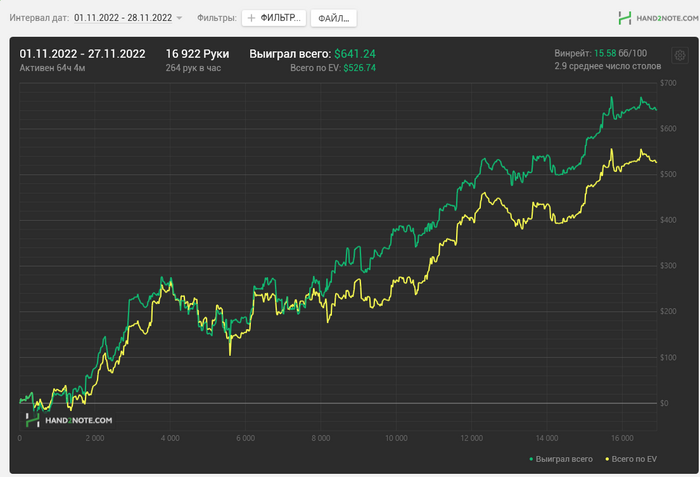This screenshot has height=477, width=700.
Task: Toggle the Выиграл всего legend series
Action: click(565, 459)
